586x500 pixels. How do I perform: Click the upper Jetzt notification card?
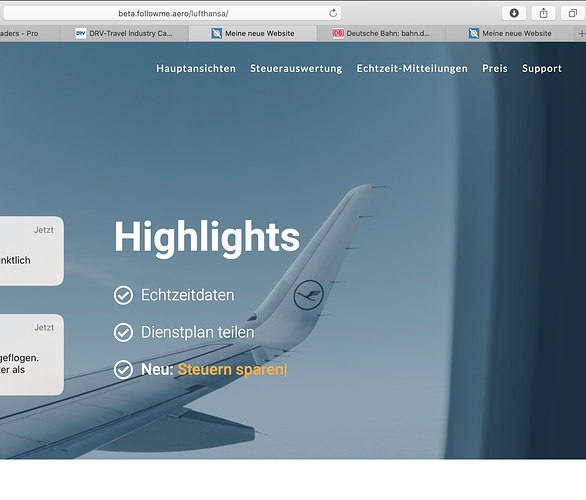(x=32, y=251)
